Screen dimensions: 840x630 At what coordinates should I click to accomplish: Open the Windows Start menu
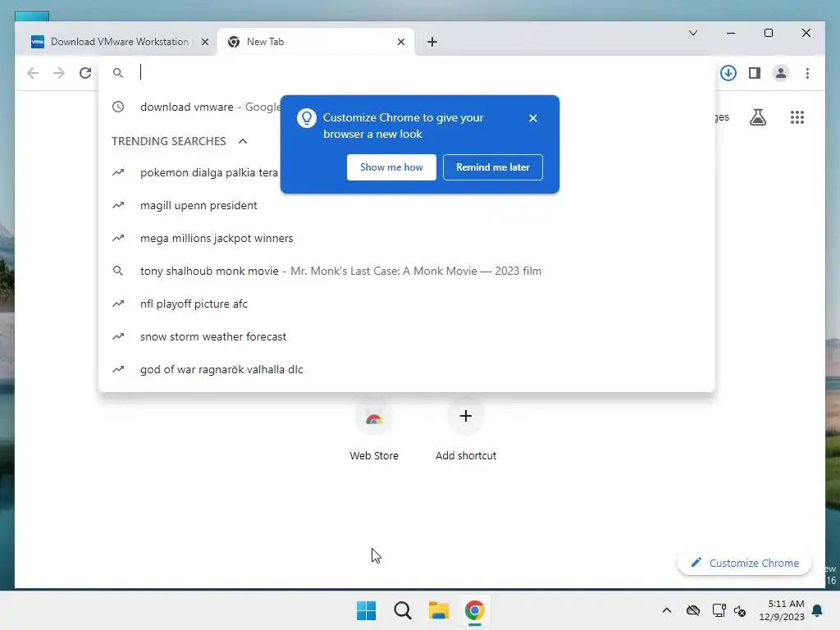point(367,610)
